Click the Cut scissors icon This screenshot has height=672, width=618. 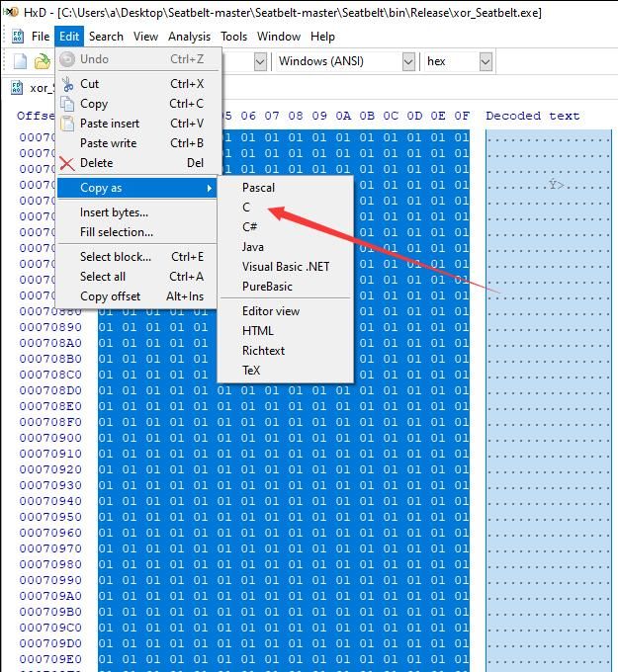[67, 84]
